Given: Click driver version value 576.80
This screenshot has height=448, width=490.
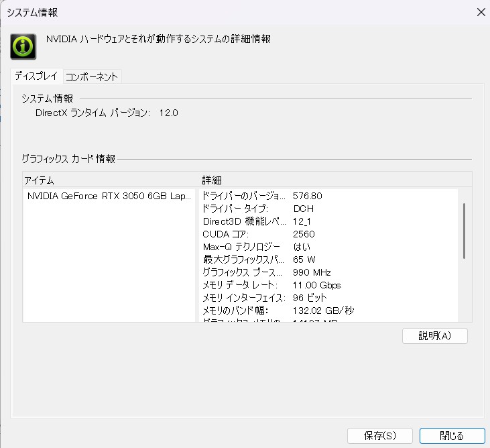Looking at the screenshot, I should click(x=308, y=196).
